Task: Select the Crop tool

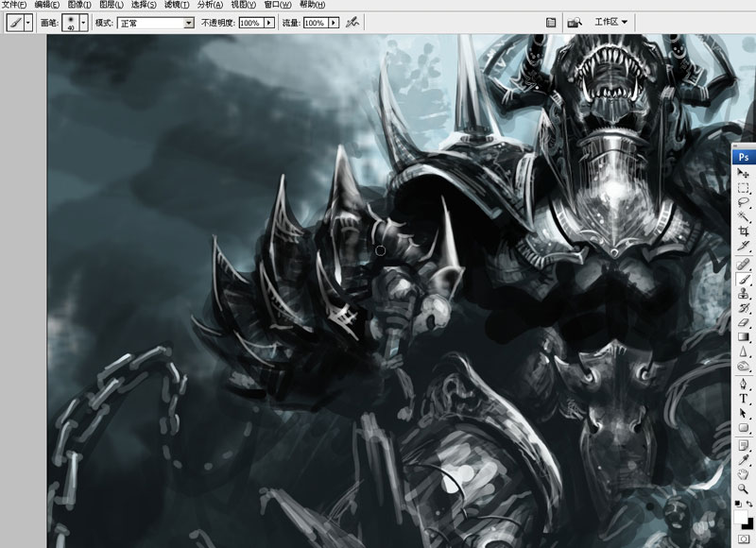Action: [x=743, y=231]
